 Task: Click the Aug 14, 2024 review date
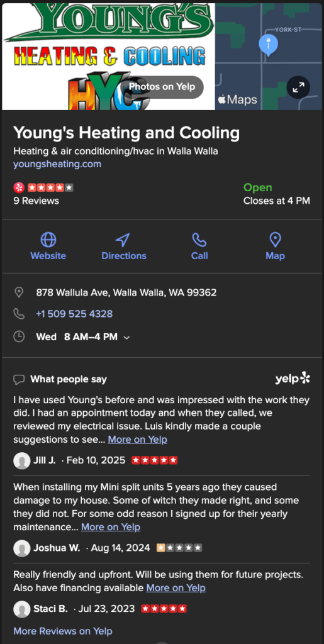coord(120,548)
